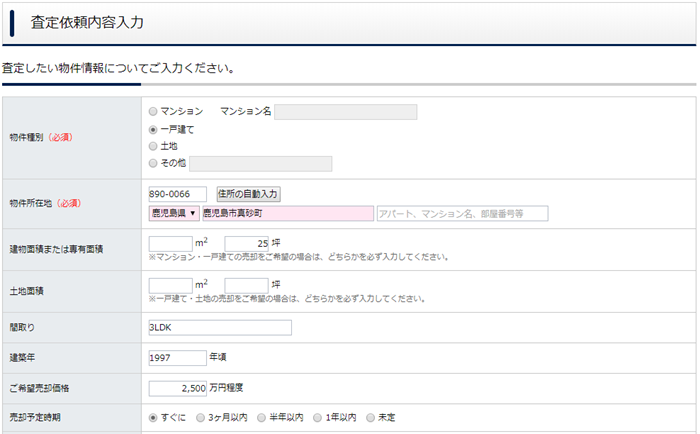Open the 鹿児島県 prefecture dropdown

tap(174, 213)
